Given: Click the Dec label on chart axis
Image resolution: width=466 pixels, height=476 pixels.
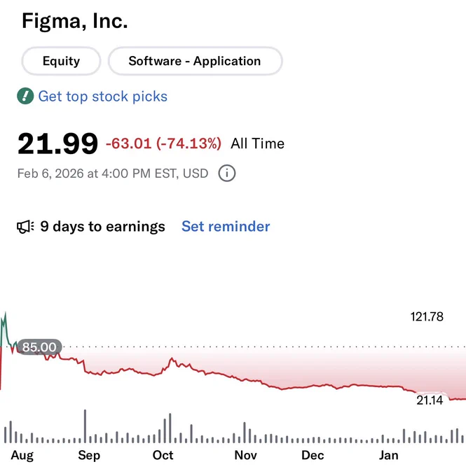Looking at the screenshot, I should point(313,455).
